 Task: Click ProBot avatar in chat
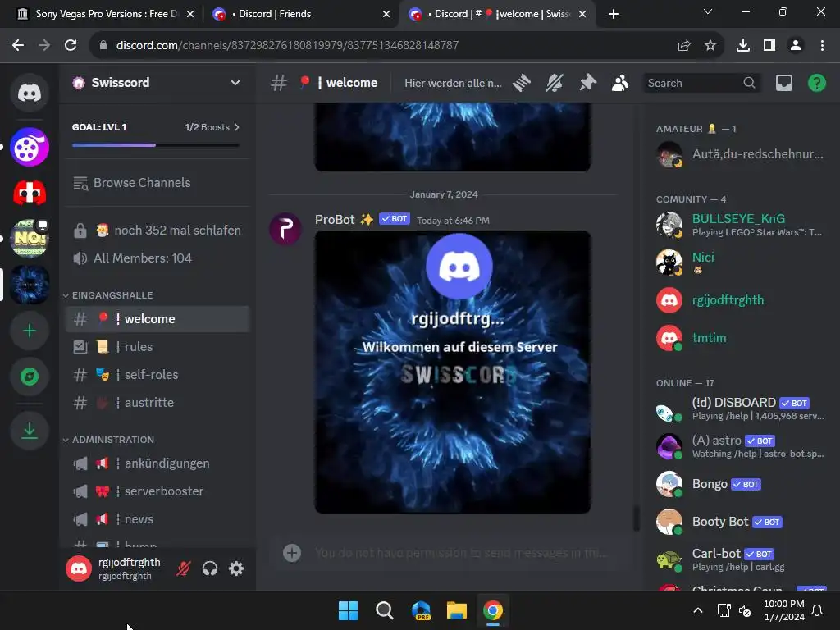pos(285,229)
